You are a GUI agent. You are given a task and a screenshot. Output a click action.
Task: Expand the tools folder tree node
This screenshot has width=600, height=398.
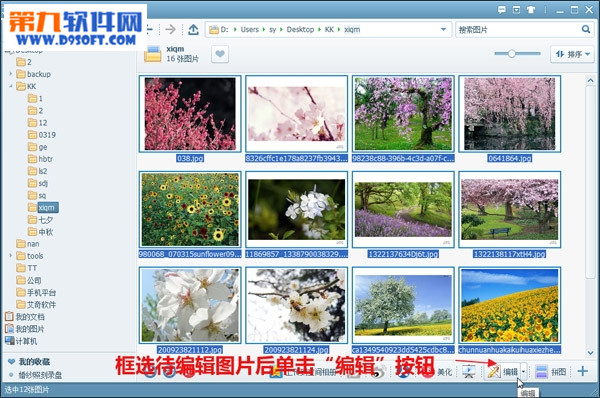click(11, 256)
